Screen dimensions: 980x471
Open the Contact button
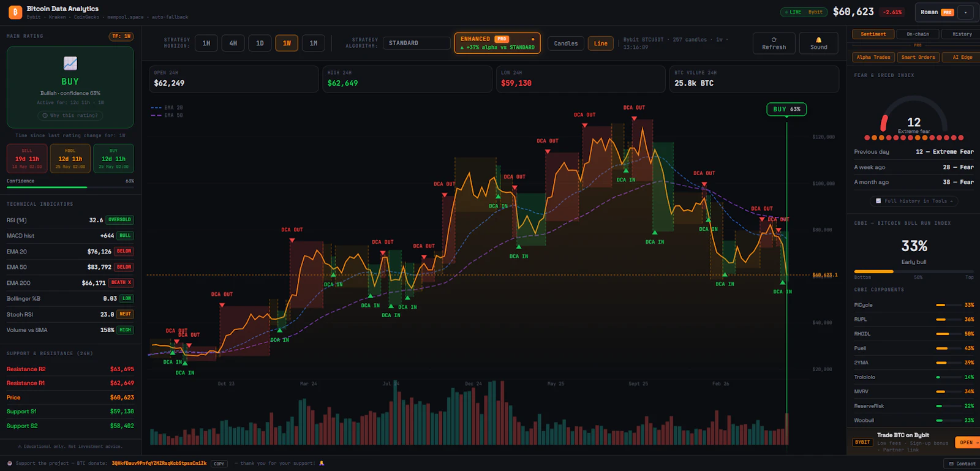(x=962, y=464)
